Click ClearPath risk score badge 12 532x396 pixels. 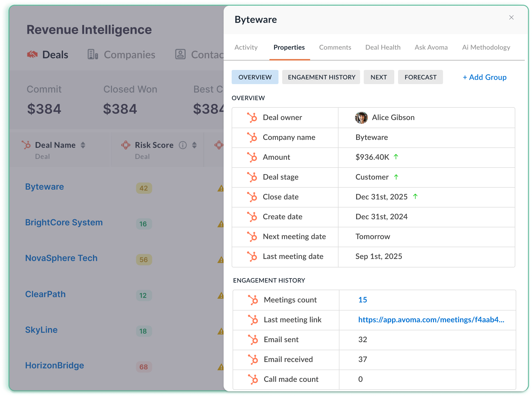(144, 296)
